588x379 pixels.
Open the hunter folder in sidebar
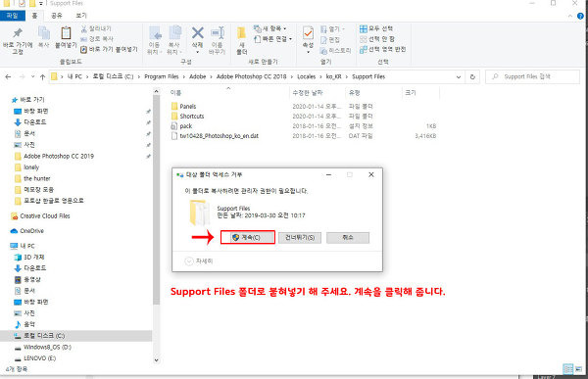click(x=32, y=178)
